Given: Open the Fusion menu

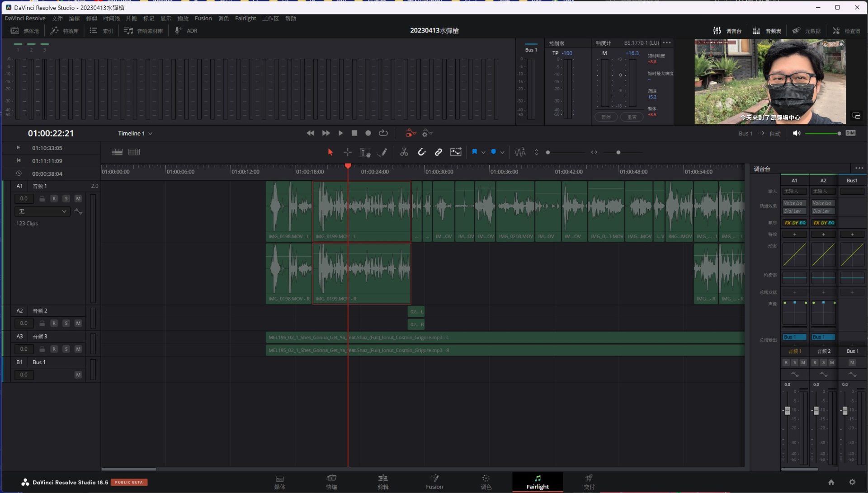Looking at the screenshot, I should point(203,19).
